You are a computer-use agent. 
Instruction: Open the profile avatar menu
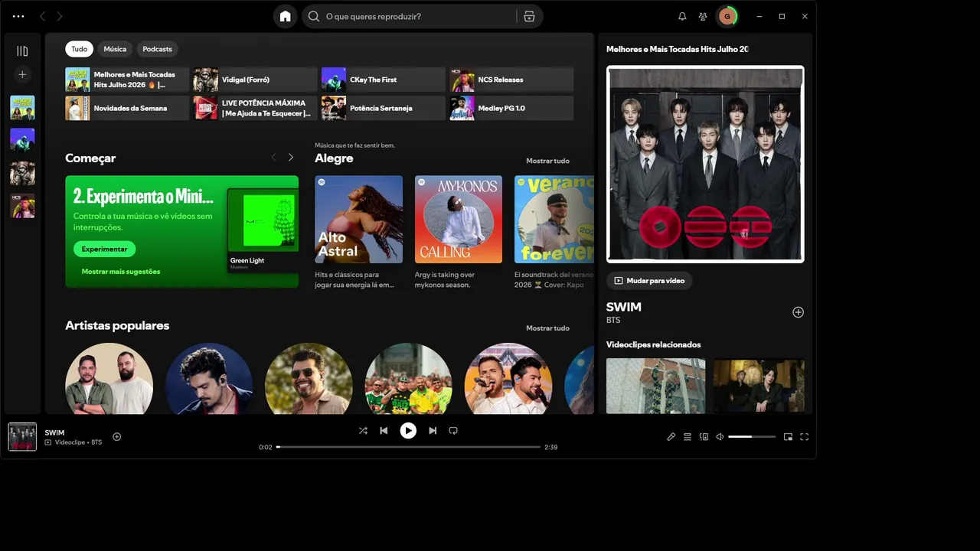727,16
